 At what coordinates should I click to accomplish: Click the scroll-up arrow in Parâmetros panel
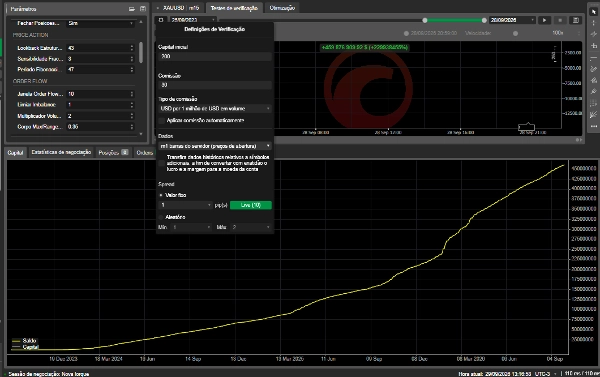click(141, 22)
